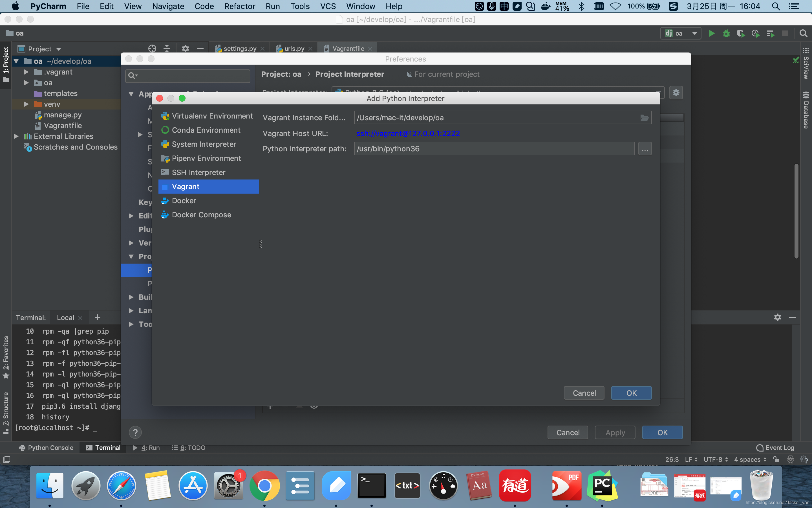The width and height of the screenshot is (812, 508).
Task: Open the Event Log
Action: pyautogui.click(x=775, y=448)
